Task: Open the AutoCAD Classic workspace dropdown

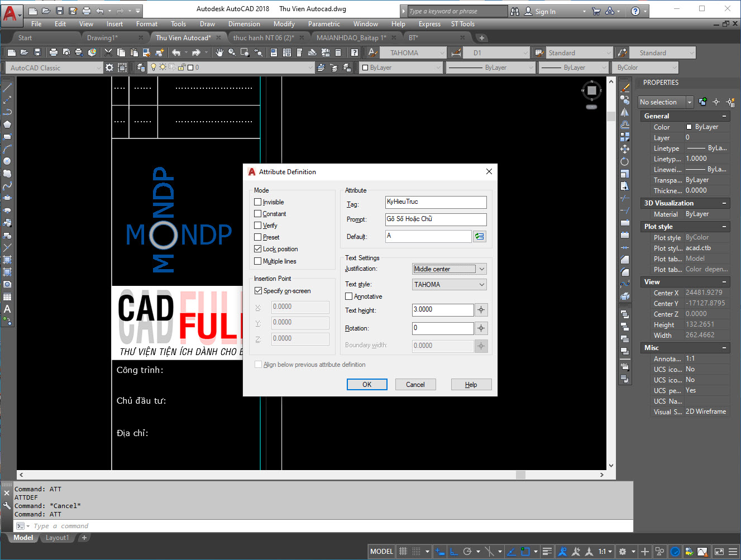Action: [x=55, y=68]
